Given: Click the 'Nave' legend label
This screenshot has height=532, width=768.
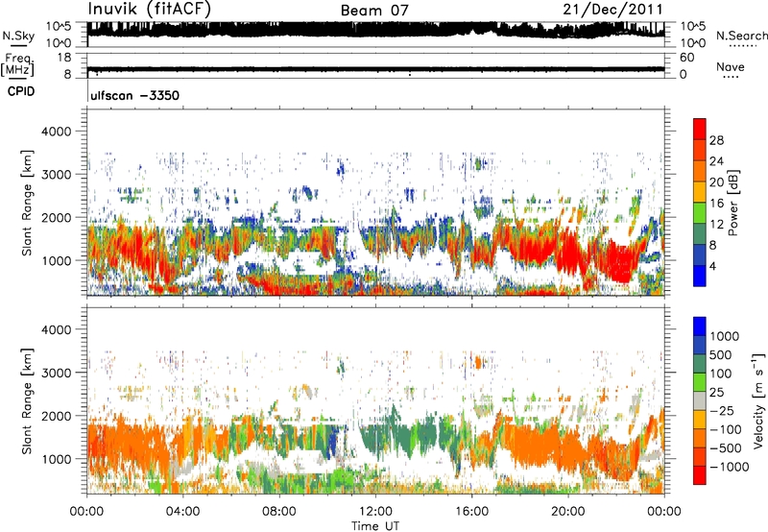Looking at the screenshot, I should pyautogui.click(x=731, y=67).
